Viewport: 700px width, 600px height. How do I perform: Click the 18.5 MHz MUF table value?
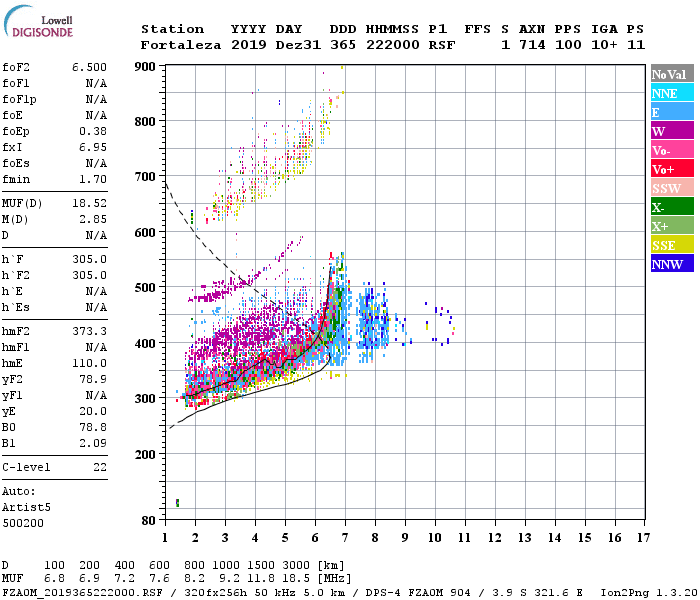tap(296, 579)
